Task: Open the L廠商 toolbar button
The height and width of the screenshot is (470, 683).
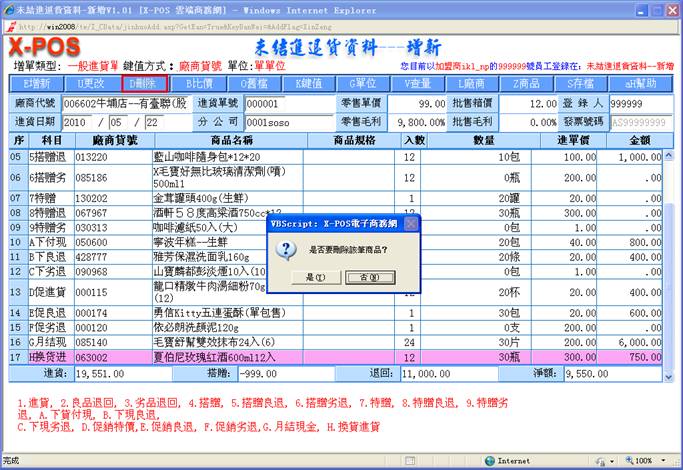Action: [x=471, y=83]
